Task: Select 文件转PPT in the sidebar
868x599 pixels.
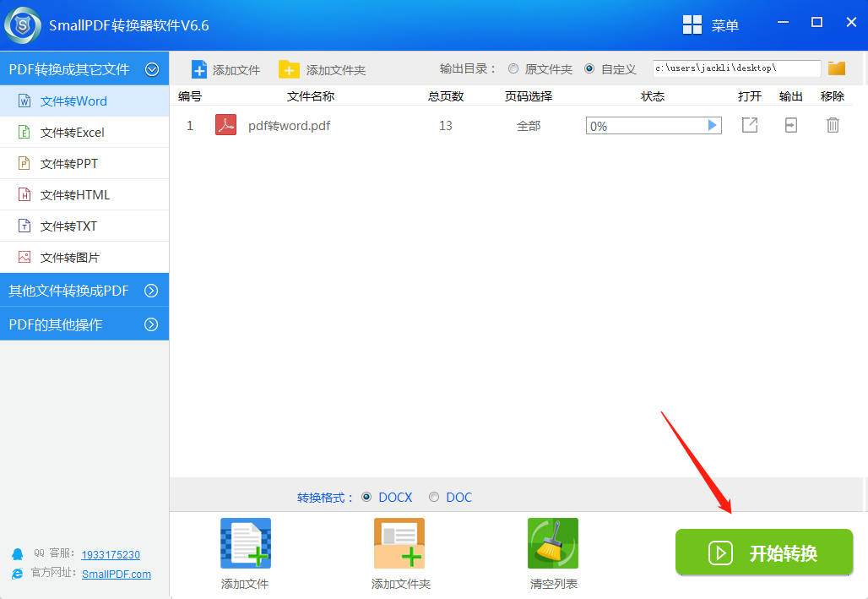Action: pyautogui.click(x=84, y=163)
